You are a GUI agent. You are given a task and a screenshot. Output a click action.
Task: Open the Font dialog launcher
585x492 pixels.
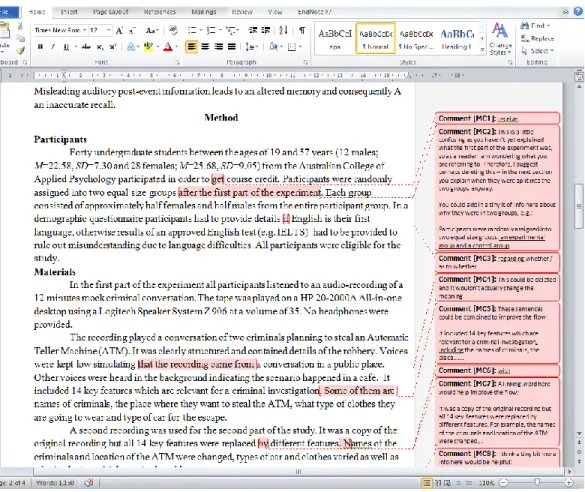pyautogui.click(x=177, y=62)
